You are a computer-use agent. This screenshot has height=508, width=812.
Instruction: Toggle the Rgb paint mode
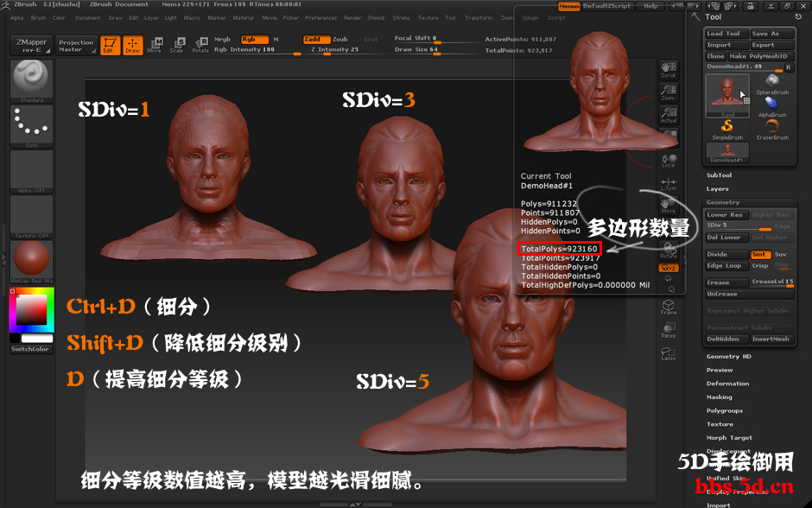(255, 40)
